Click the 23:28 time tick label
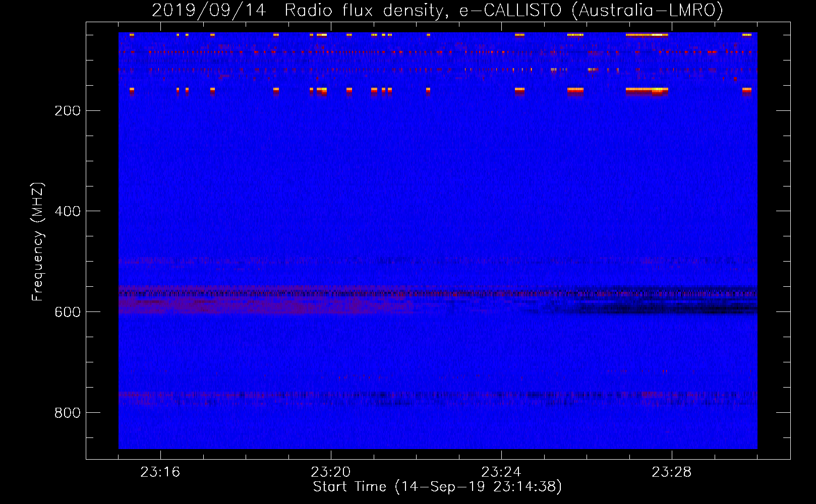Screen dimensions: 816x504 672,472
